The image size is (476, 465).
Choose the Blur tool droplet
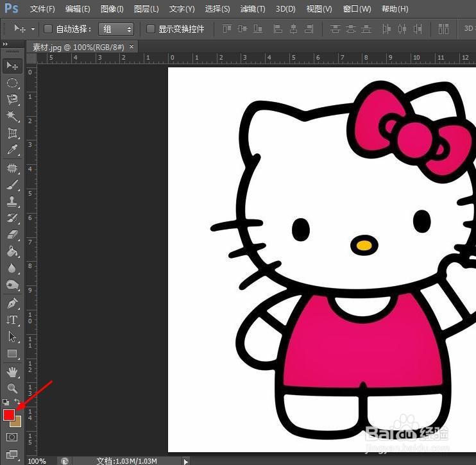(x=12, y=268)
